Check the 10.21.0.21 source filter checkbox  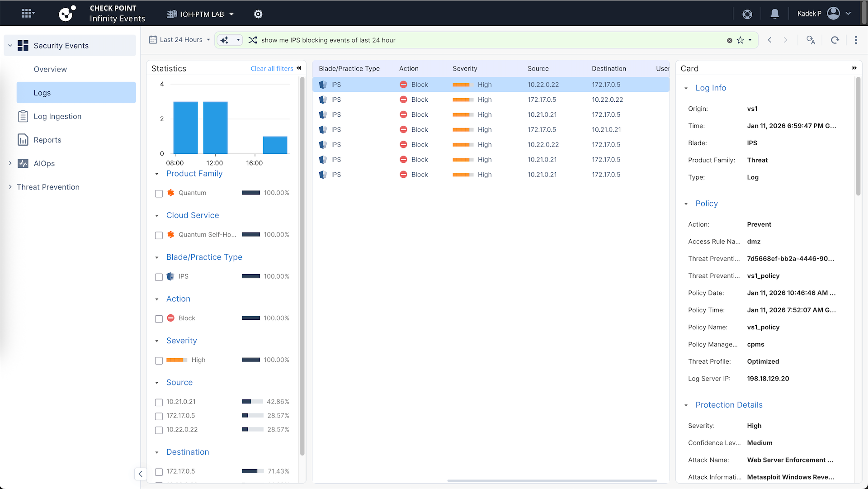[159, 402]
